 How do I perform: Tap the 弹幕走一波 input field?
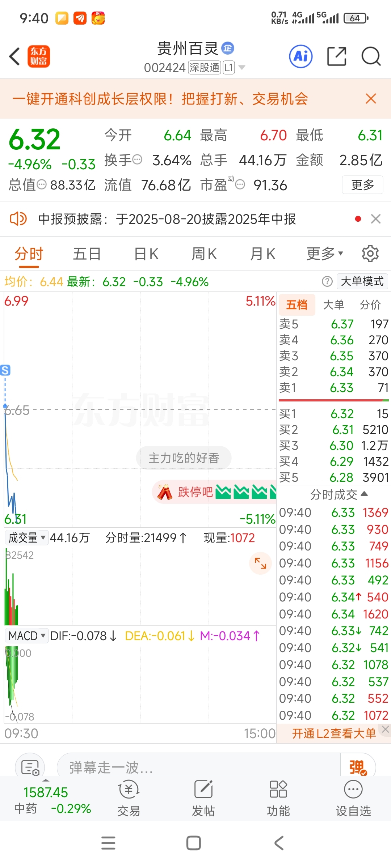(198, 767)
